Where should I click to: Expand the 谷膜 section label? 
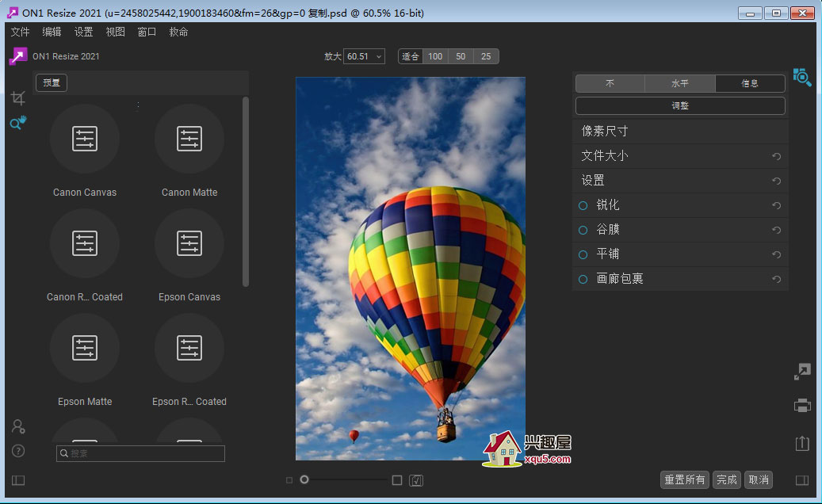(608, 230)
